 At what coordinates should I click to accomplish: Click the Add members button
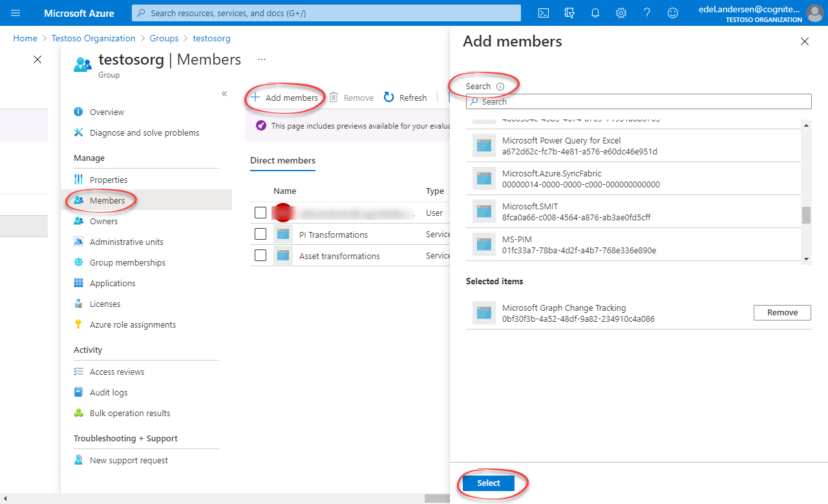tap(285, 98)
